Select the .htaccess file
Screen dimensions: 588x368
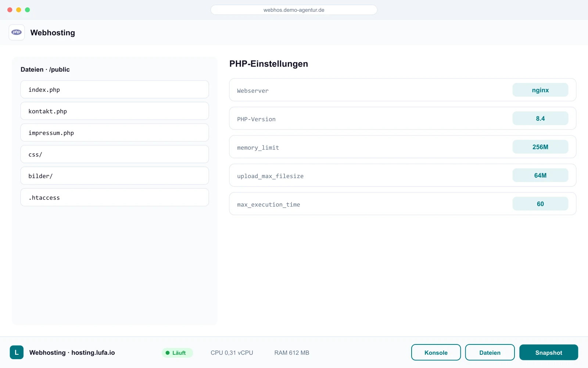[115, 197]
